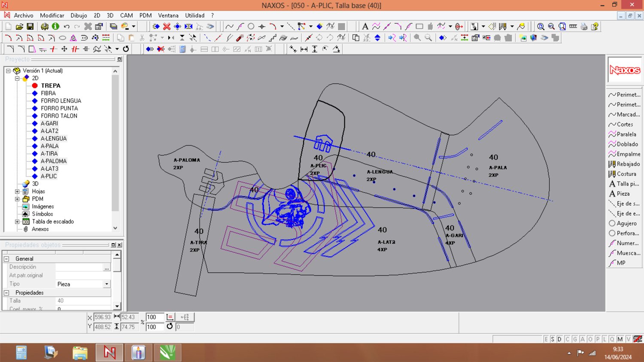Open the CAM menu

[126, 15]
